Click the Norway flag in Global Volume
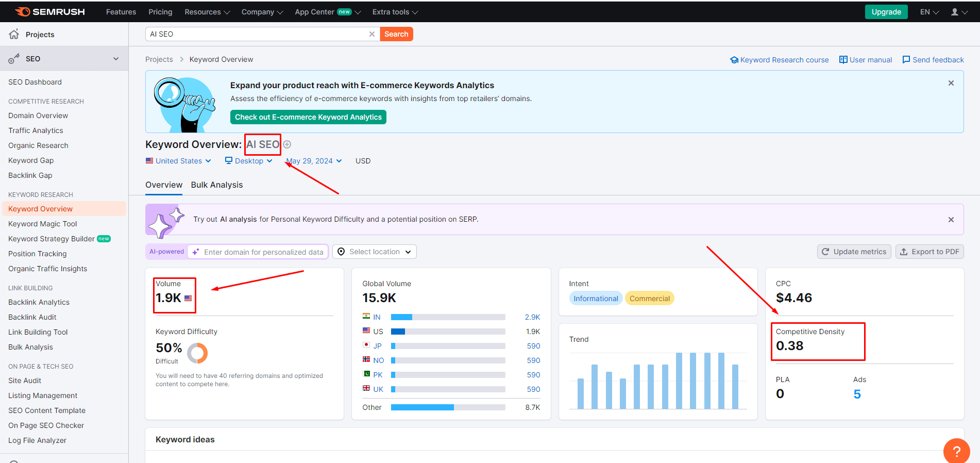The image size is (980, 463). (x=366, y=359)
